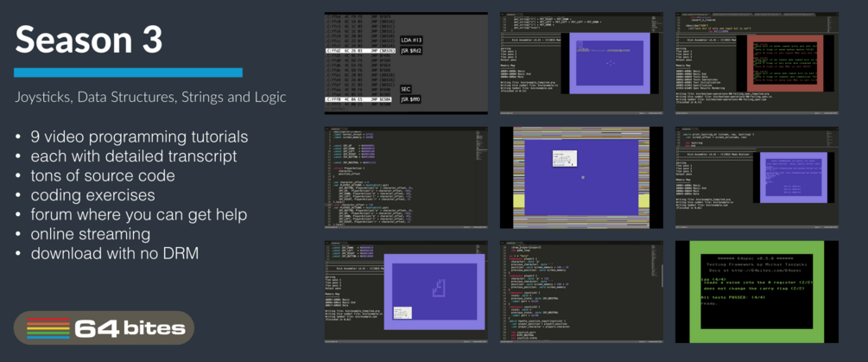Click the 64 bites logo badge

tap(104, 327)
